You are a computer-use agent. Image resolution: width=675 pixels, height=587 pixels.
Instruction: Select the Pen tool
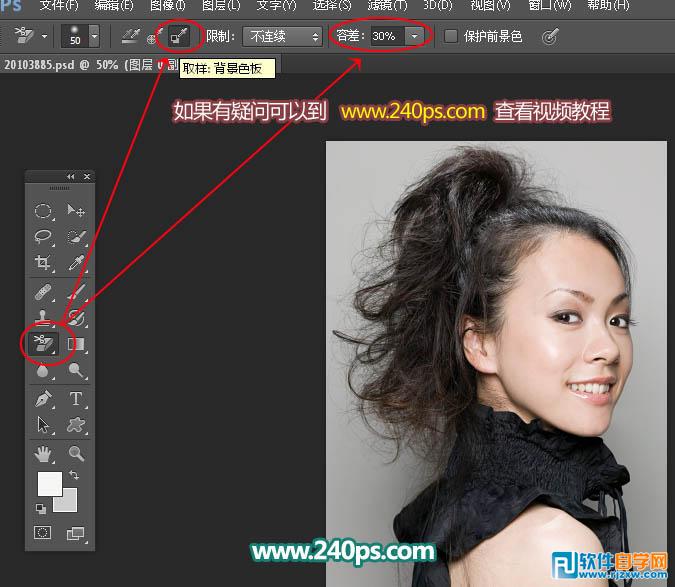pyautogui.click(x=43, y=399)
